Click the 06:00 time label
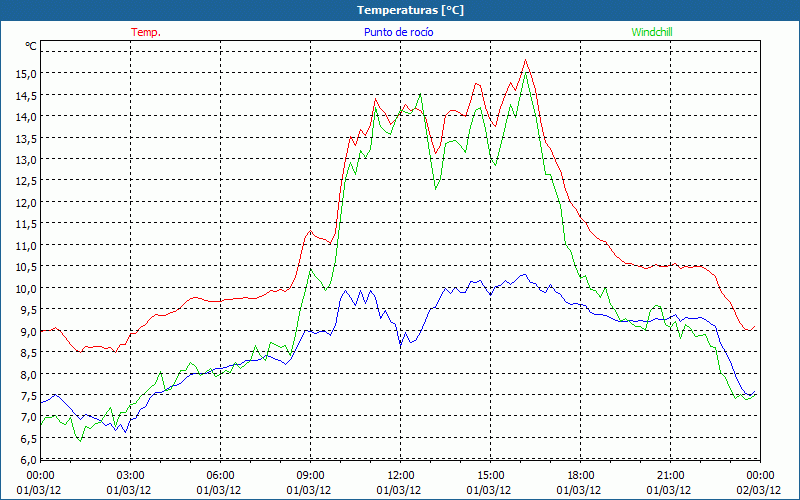The width and height of the screenshot is (800, 500). (220, 476)
